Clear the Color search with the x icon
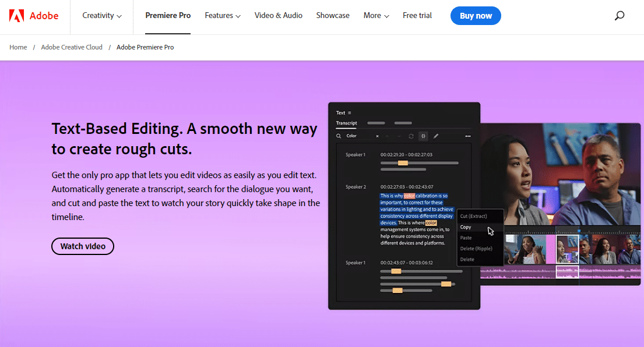This screenshot has height=347, width=644. click(377, 136)
